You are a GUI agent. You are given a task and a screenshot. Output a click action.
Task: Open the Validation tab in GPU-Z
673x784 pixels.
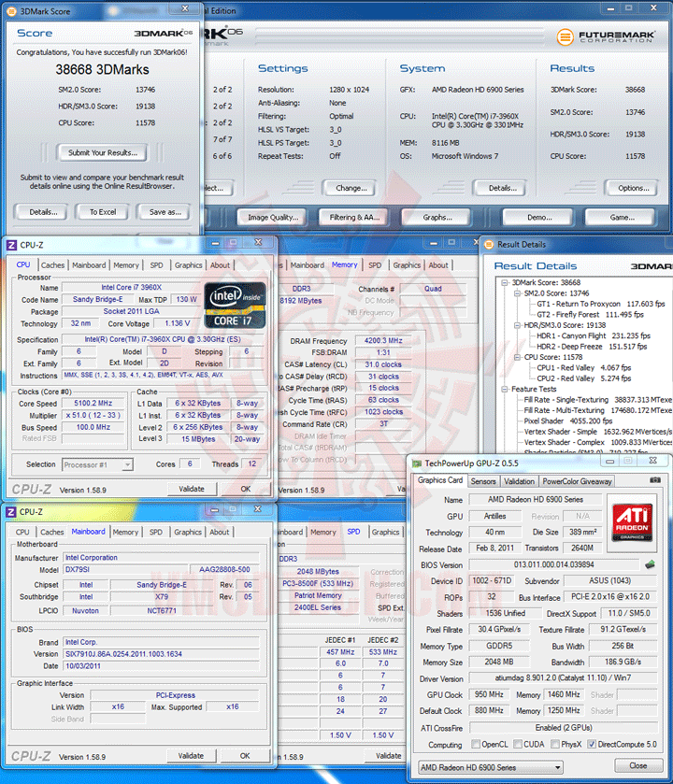(x=519, y=481)
